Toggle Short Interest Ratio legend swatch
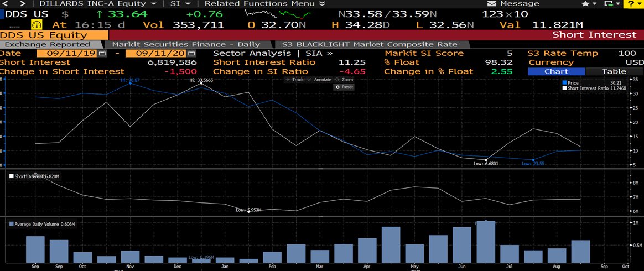 [564, 88]
